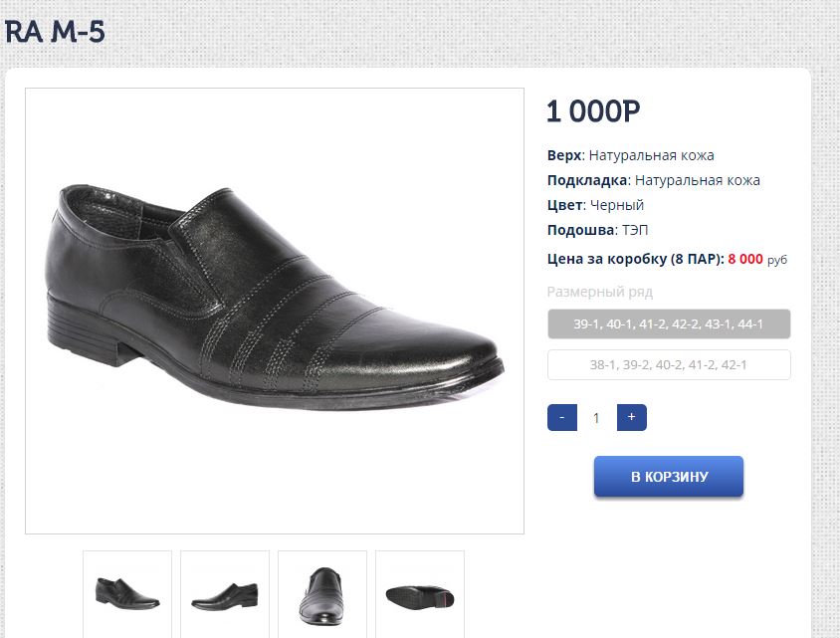View the third thumbnail front view

[322, 593]
